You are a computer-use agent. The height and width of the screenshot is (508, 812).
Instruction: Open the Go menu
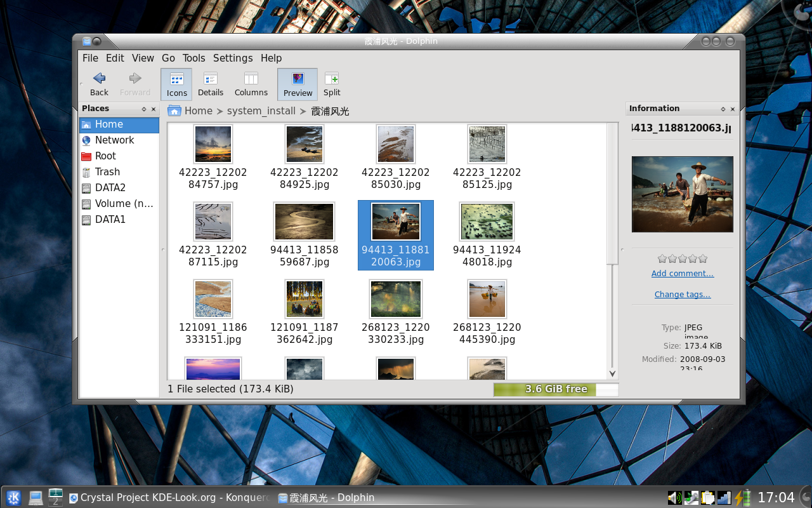pyautogui.click(x=168, y=58)
